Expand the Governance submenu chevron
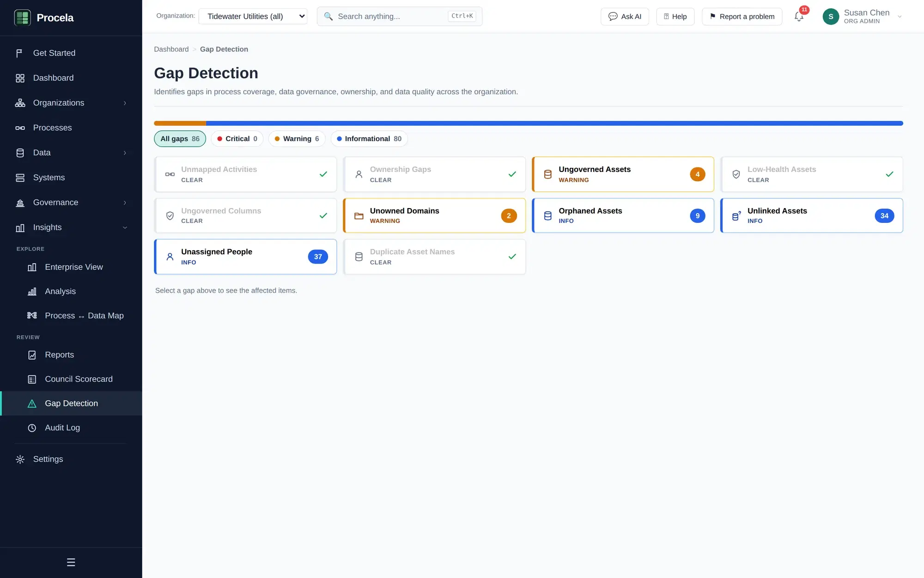The image size is (924, 578). 125,203
